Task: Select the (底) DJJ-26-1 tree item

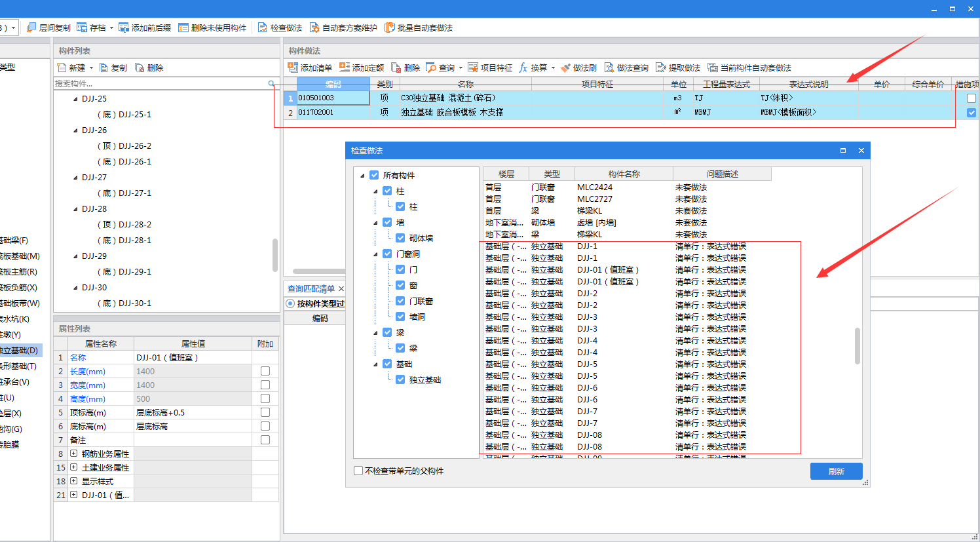Action: point(124,162)
